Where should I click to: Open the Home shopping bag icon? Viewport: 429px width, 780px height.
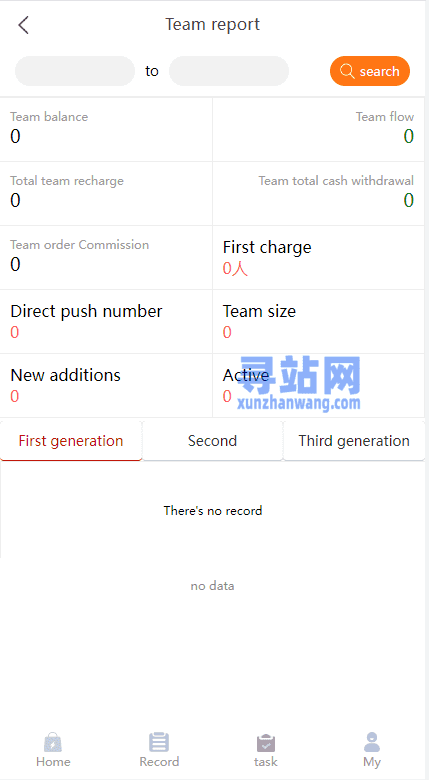click(x=53, y=742)
